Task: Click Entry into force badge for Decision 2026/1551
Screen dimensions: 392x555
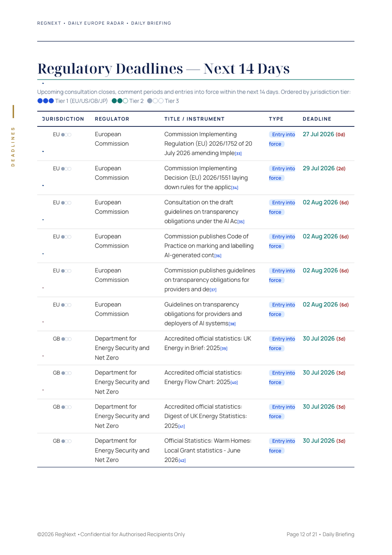Action: pos(282,173)
